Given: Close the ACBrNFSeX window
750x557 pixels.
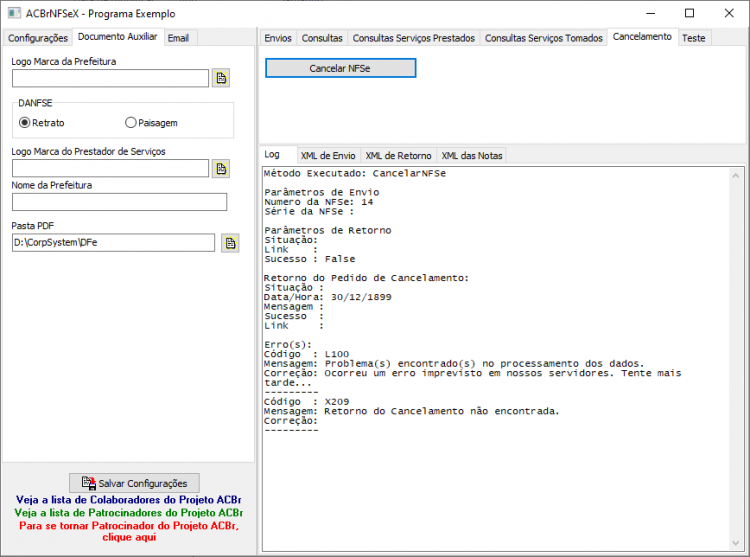Looking at the screenshot, I should [x=729, y=13].
